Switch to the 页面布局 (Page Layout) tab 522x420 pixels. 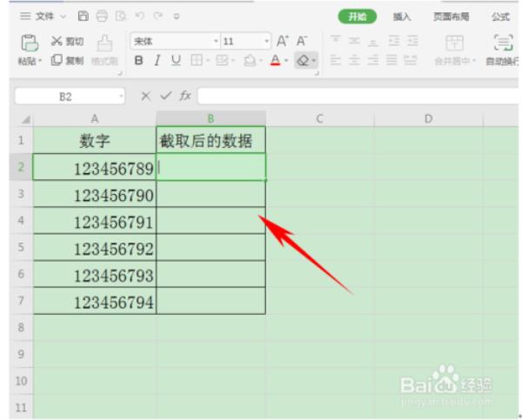(x=451, y=17)
